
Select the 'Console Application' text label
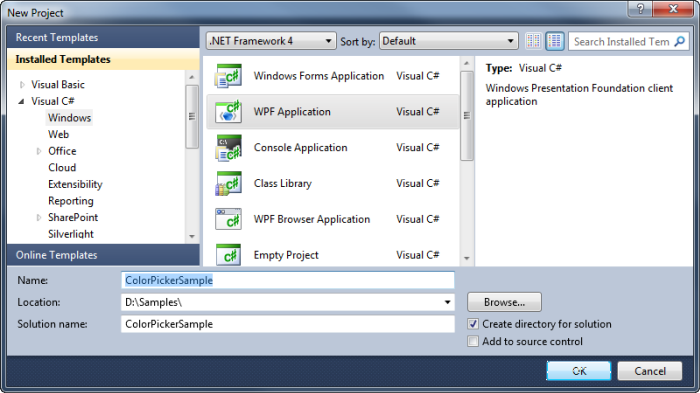click(300, 147)
